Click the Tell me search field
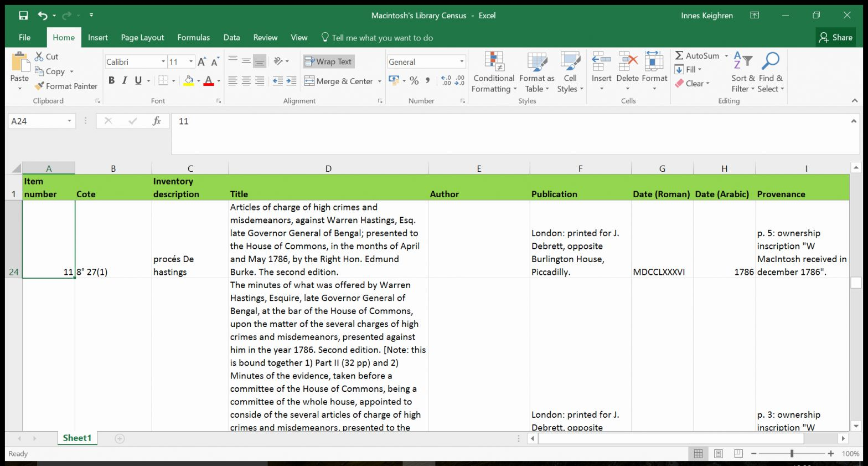Screen dimensions: 868x466 coord(382,38)
